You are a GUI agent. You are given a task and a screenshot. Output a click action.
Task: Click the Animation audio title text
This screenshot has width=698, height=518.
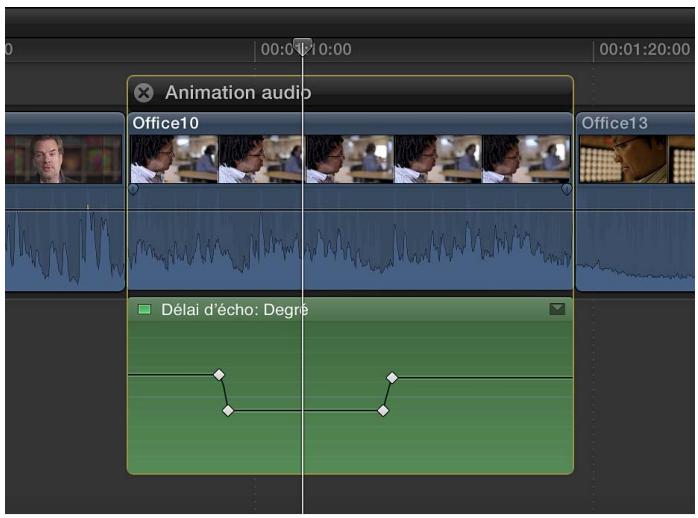click(238, 93)
